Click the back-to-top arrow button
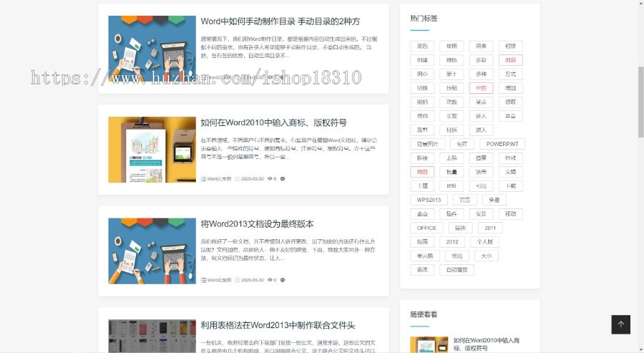Screen dimensions: 644x353 coord(620,324)
